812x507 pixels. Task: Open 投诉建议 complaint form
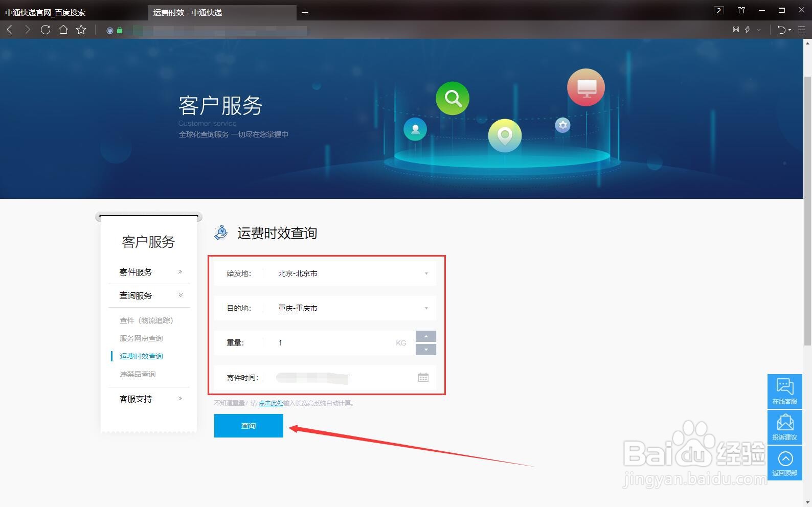(x=784, y=427)
